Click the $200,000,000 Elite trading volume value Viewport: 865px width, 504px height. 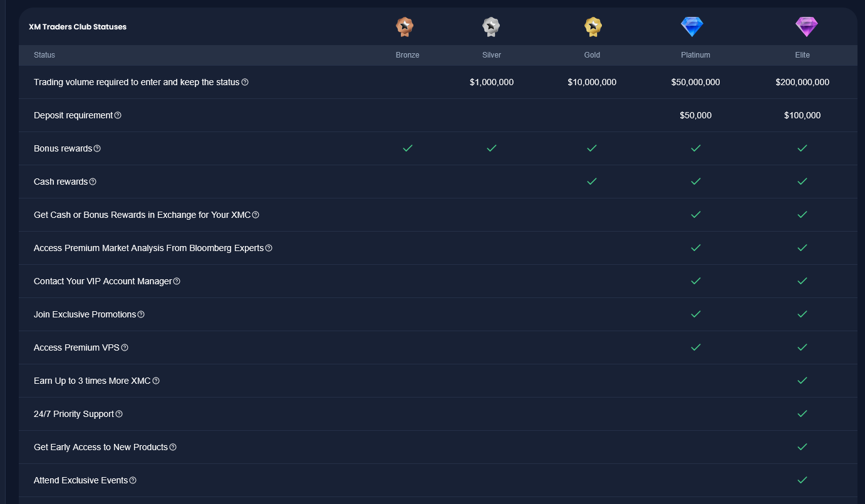(x=802, y=82)
